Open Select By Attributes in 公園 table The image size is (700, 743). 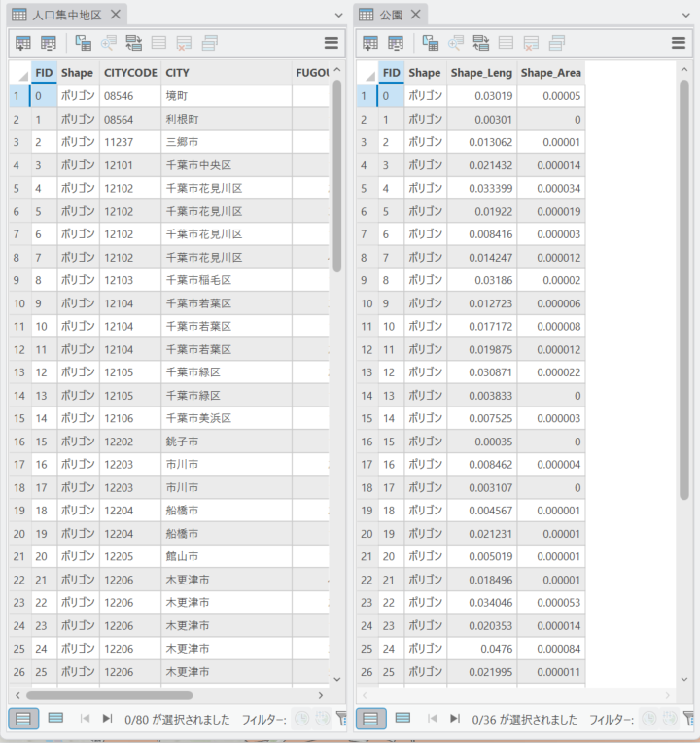[x=431, y=43]
